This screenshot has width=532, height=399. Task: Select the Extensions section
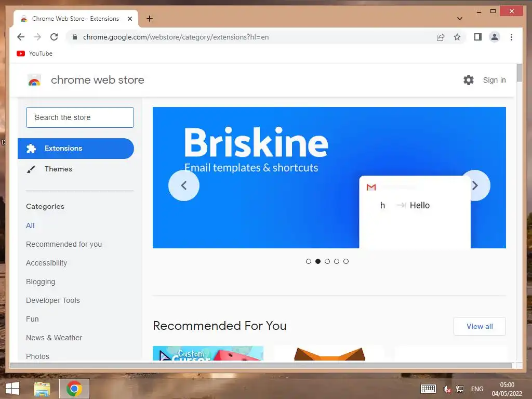76,148
